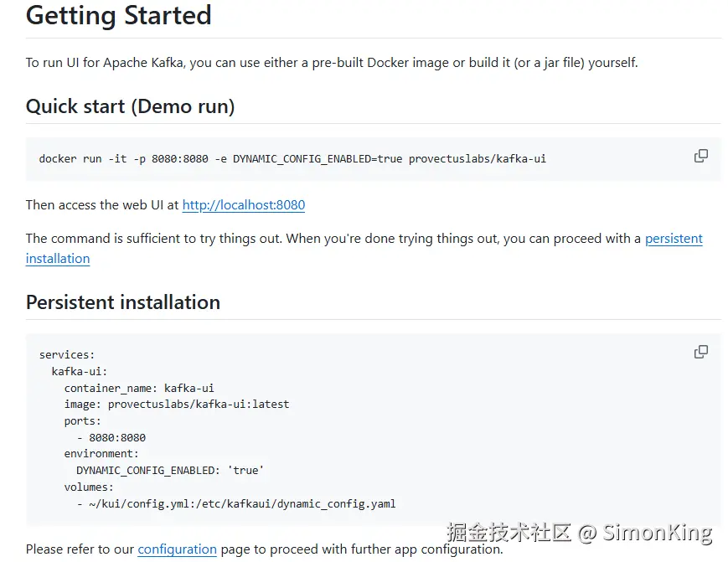Click the 'services:' line in YAML

pos(67,354)
